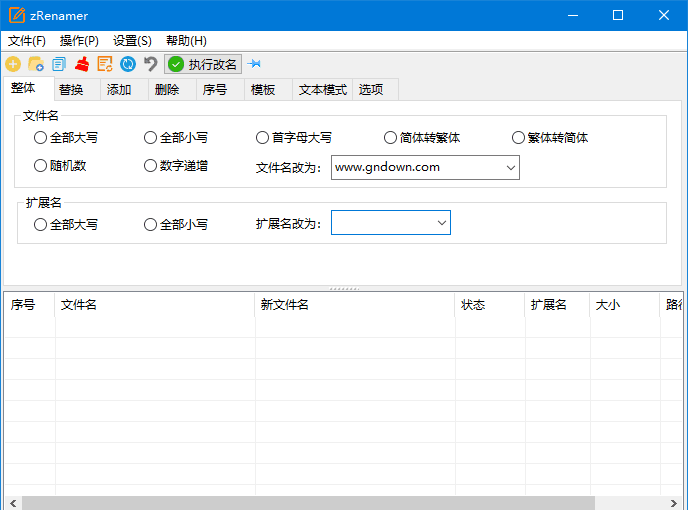Click the yellow add files icon
The width and height of the screenshot is (688, 510).
[x=13, y=64]
